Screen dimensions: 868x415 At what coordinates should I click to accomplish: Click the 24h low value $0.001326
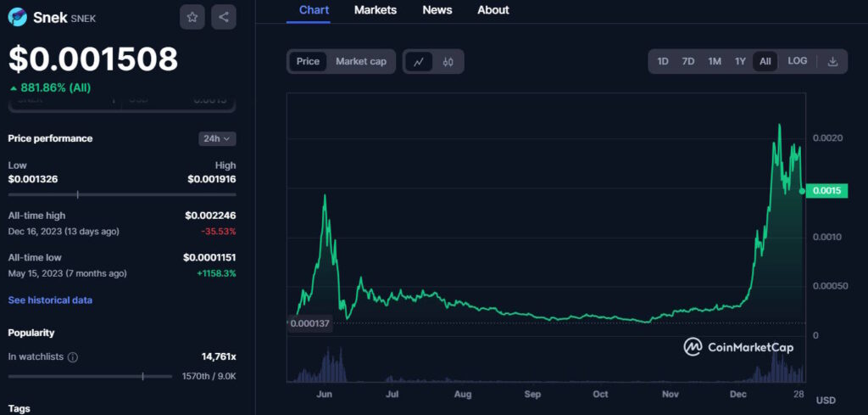tap(33, 179)
